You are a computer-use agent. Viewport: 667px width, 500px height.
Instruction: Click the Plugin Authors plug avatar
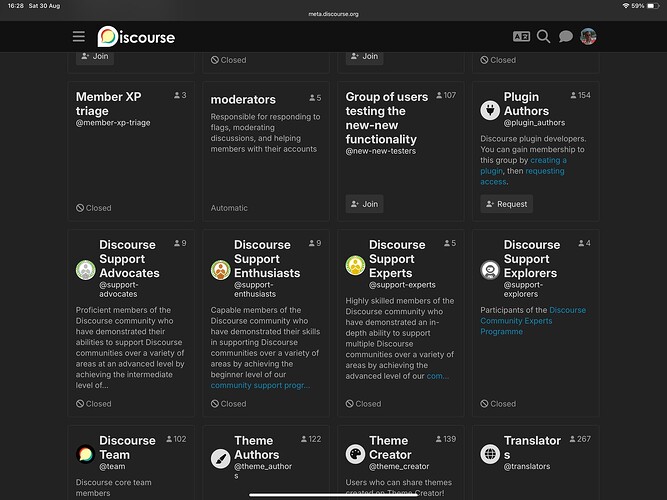point(490,110)
